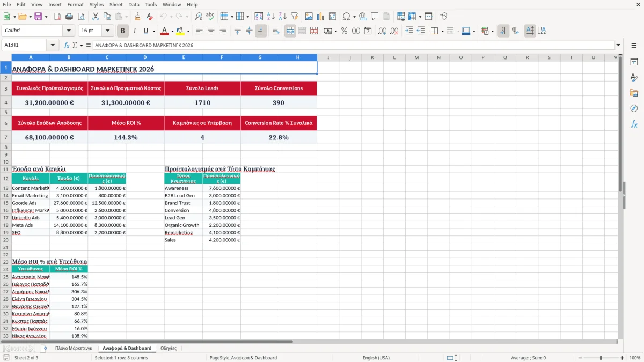The width and height of the screenshot is (644, 362).
Task: Open the Name Box dropdown arrow
Action: pos(53,46)
